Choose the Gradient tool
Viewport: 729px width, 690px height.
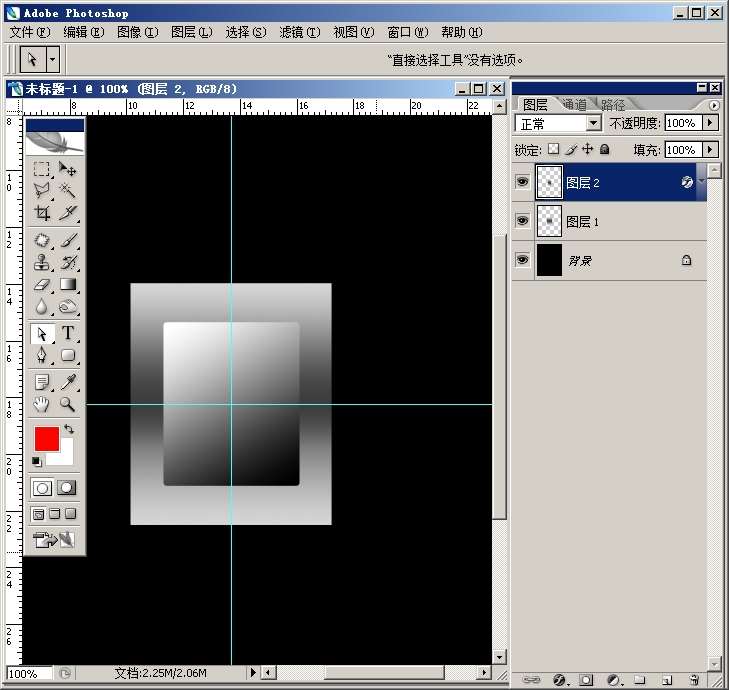click(68, 286)
